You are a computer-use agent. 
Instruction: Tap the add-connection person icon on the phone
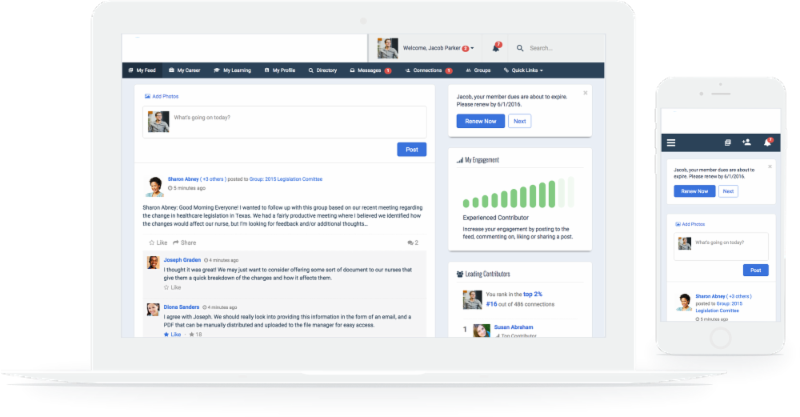pyautogui.click(x=746, y=143)
